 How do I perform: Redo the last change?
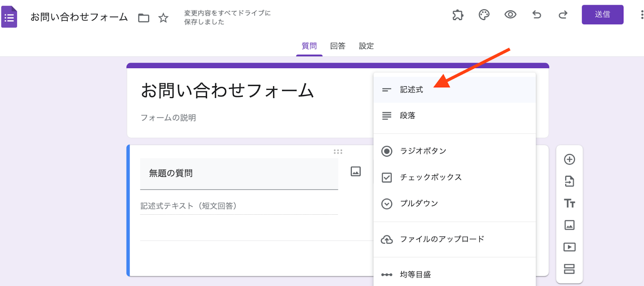pos(563,15)
